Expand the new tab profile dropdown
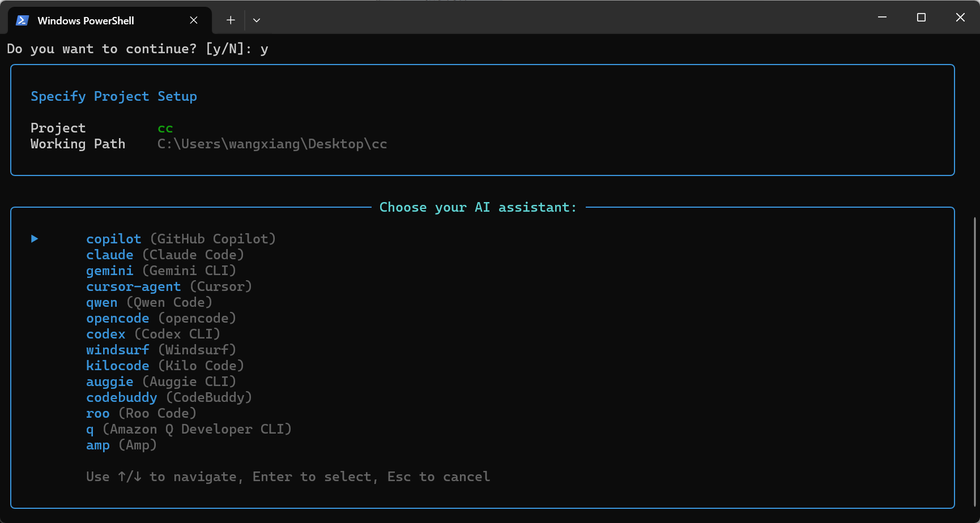 pos(257,20)
